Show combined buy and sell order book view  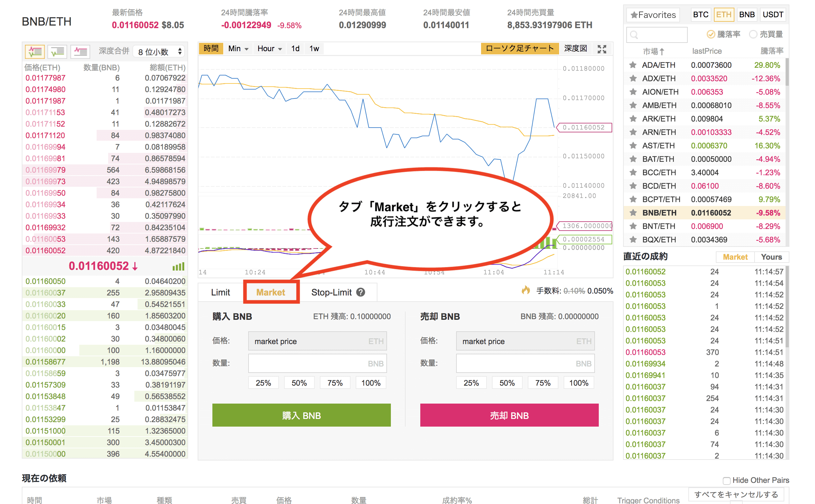[35, 52]
